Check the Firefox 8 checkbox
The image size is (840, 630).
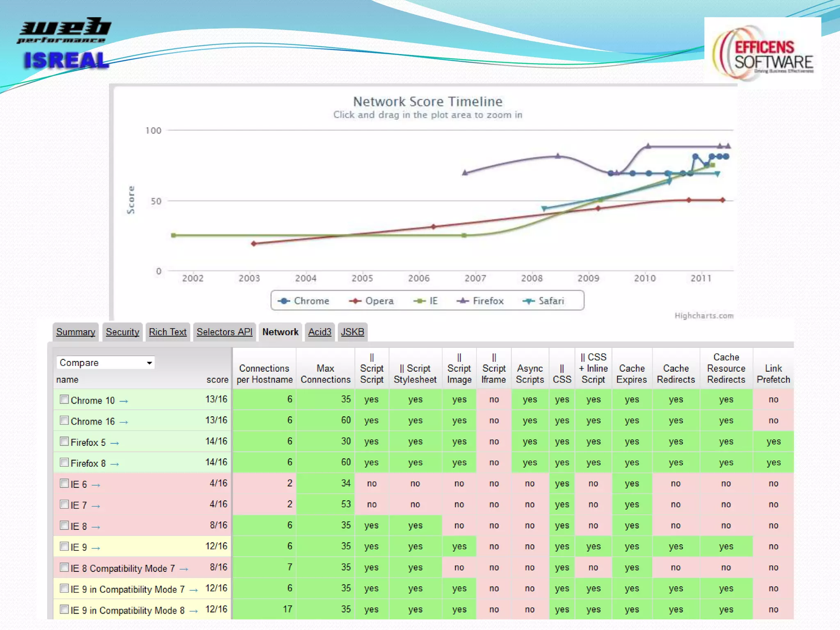[64, 462]
